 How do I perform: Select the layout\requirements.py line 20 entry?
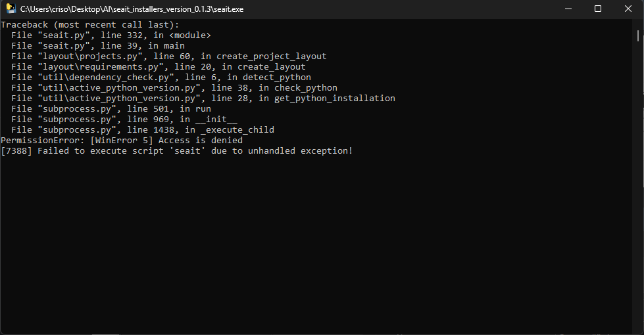[x=158, y=66]
